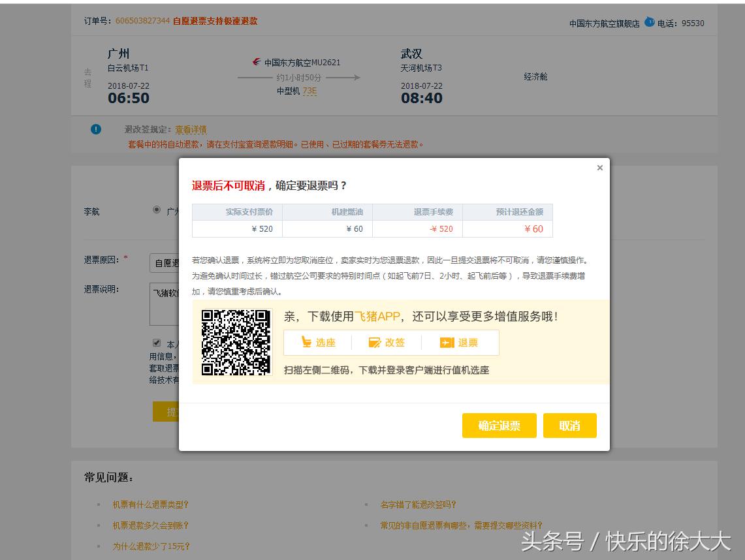Click the China Eastern Airlines red logo
The width and height of the screenshot is (745, 560).
(255, 63)
